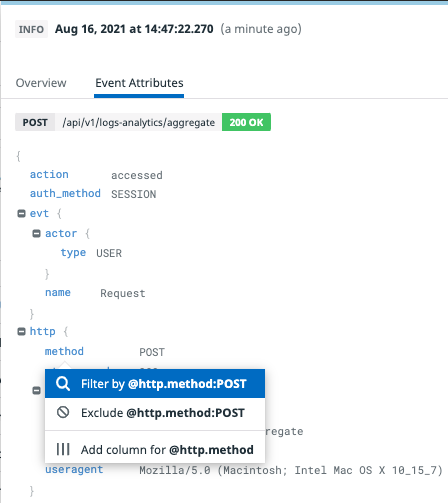This screenshot has height=503, width=448.
Task: Click the /api/v1/logs-analytics/aggregate path
Action: [139, 122]
